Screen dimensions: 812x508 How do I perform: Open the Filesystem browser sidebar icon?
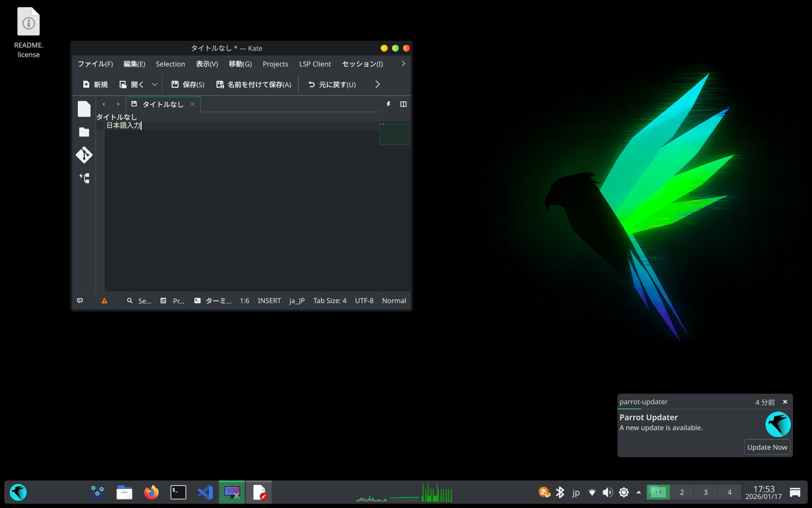point(84,132)
